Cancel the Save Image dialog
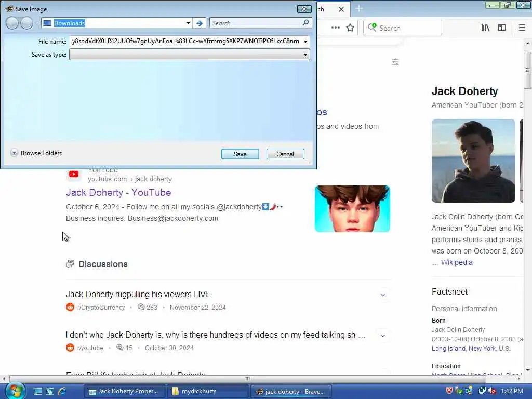This screenshot has width=532, height=399. pyautogui.click(x=285, y=154)
